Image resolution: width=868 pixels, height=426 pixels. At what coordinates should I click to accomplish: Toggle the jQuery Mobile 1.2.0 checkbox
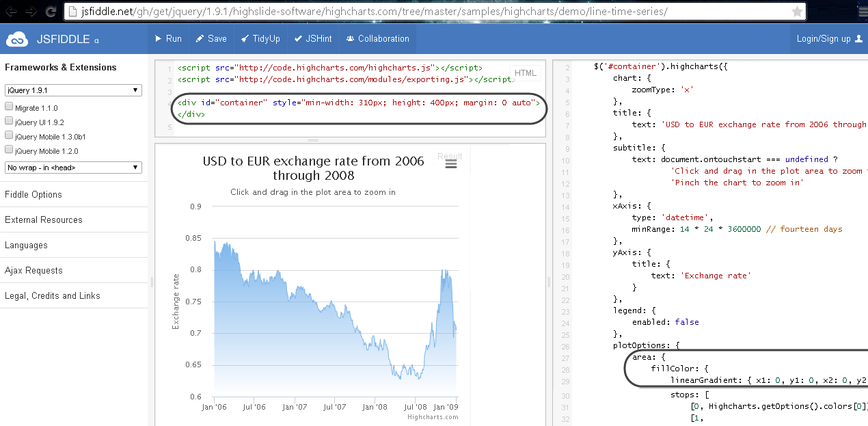click(9, 150)
